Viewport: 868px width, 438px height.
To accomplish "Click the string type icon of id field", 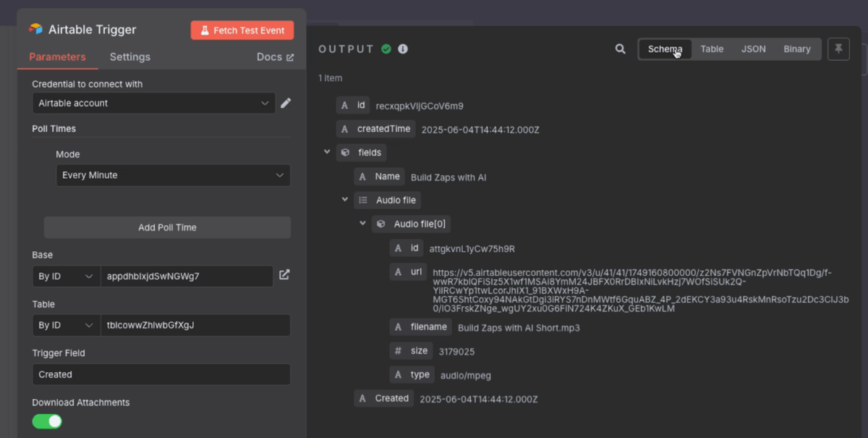I will click(x=344, y=106).
